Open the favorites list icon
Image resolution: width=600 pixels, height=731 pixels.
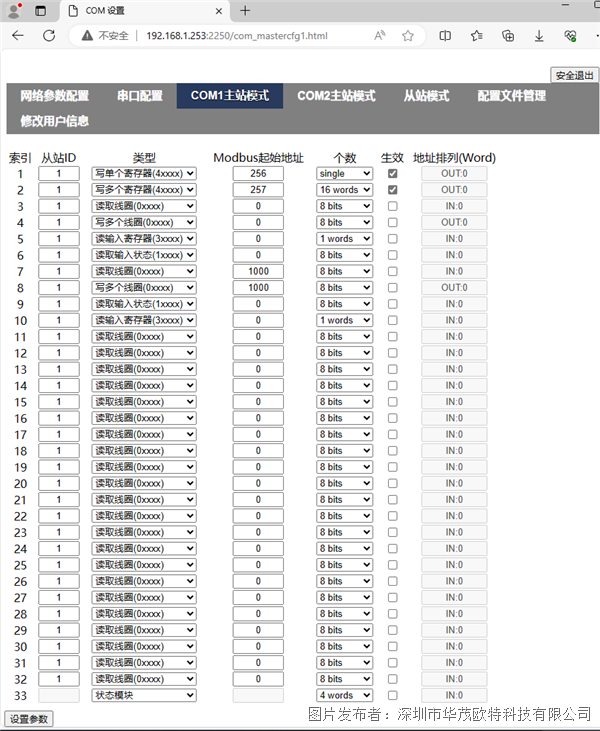coord(476,36)
